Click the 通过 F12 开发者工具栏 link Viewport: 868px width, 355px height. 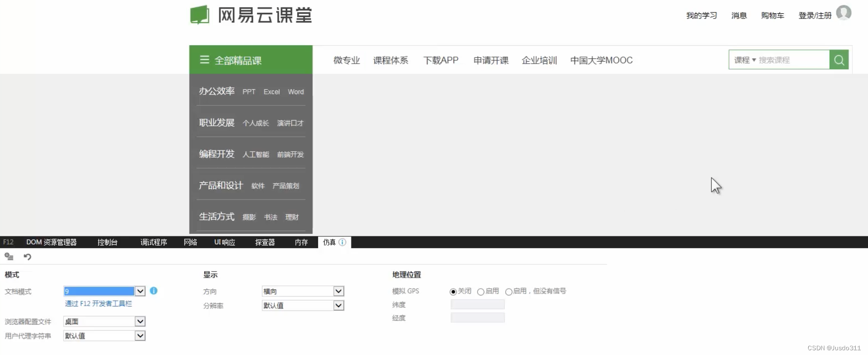98,303
